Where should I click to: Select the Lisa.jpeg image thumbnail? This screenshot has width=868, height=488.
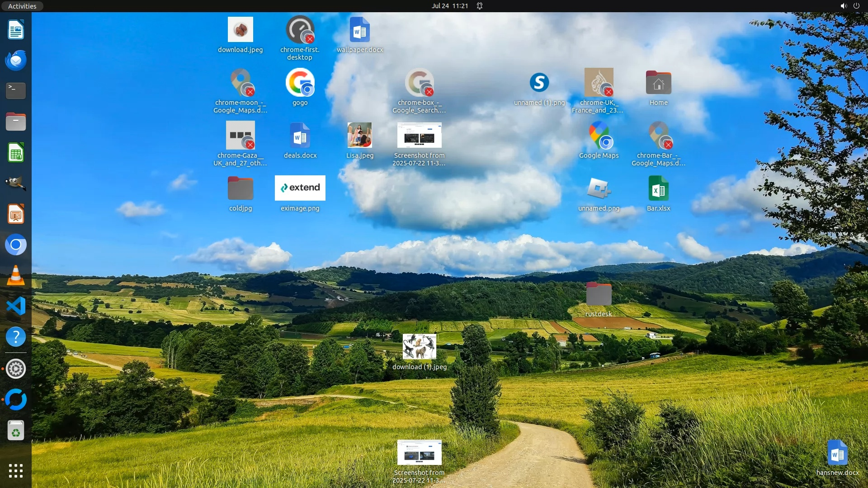359,135
